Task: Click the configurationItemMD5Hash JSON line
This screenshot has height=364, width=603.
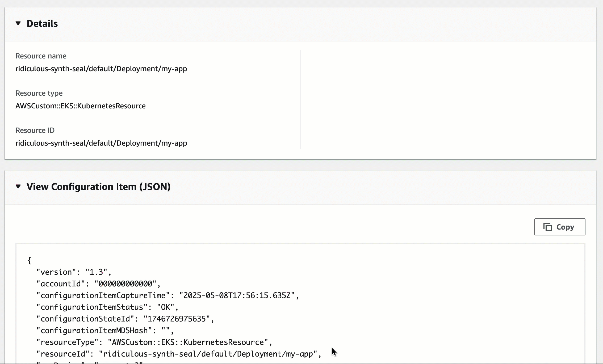Action: tap(105, 331)
